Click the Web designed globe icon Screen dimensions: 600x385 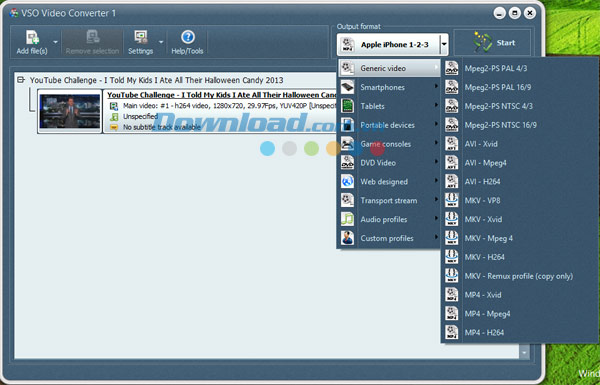[347, 181]
